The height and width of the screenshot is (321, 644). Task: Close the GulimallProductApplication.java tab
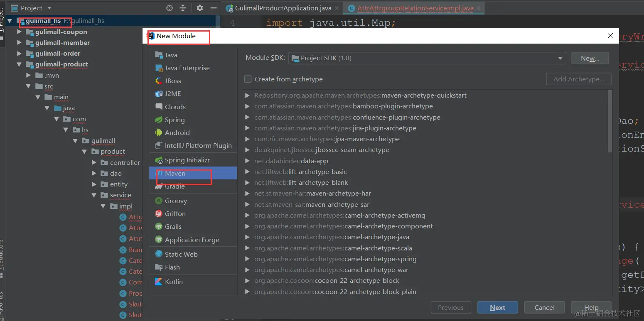click(x=337, y=8)
